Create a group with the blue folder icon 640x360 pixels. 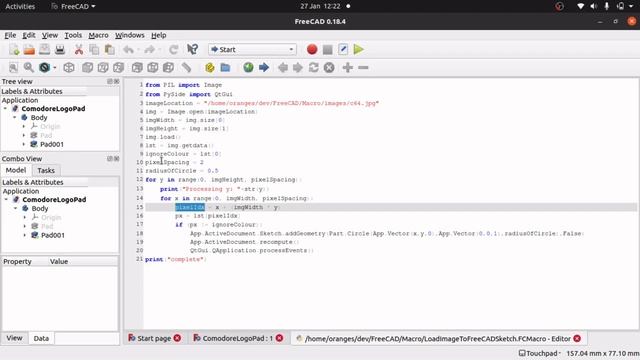[225, 67]
